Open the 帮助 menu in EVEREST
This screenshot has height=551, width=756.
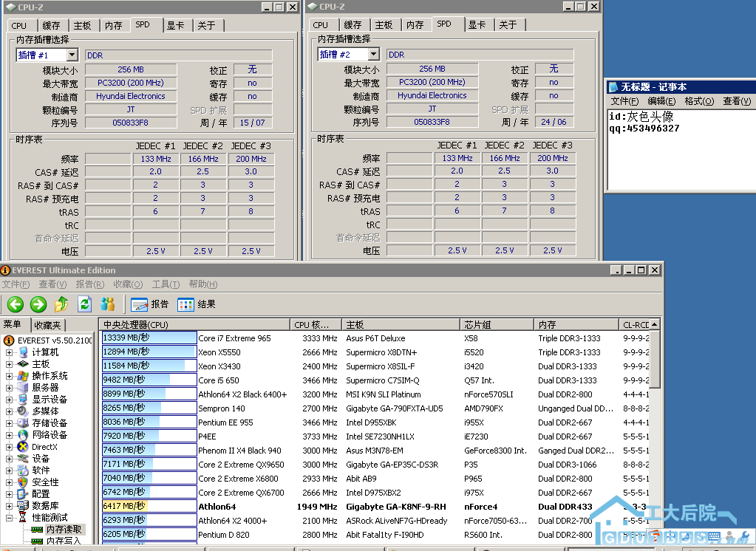pyautogui.click(x=203, y=284)
